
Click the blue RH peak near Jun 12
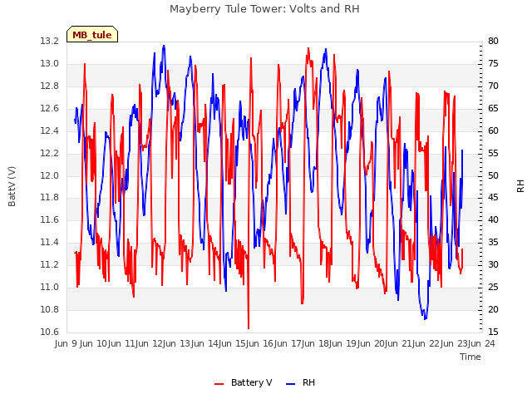pyautogui.click(x=164, y=47)
